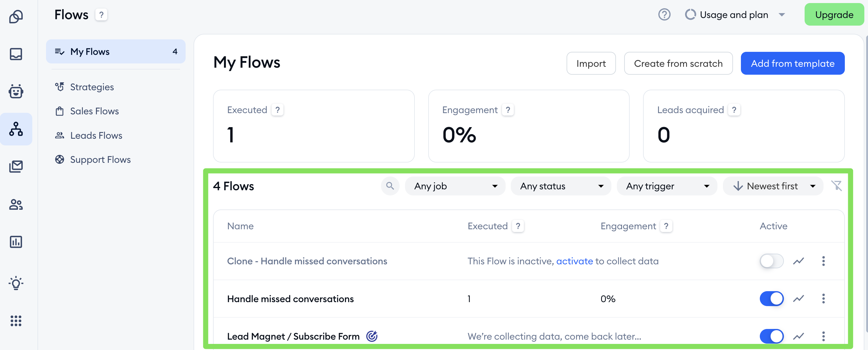868x350 pixels.
Task: Click target icon beside Lead Magnet name
Action: 372,336
